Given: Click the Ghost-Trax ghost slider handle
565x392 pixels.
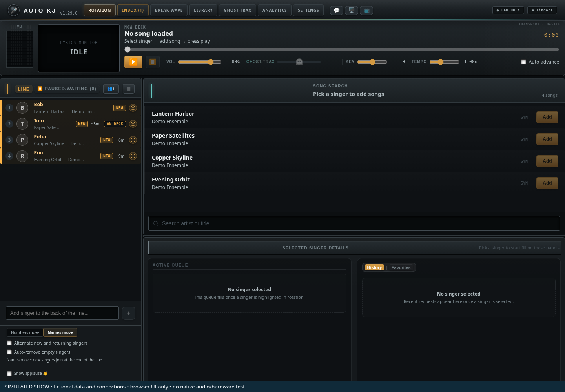Looking at the screenshot, I should click(299, 62).
